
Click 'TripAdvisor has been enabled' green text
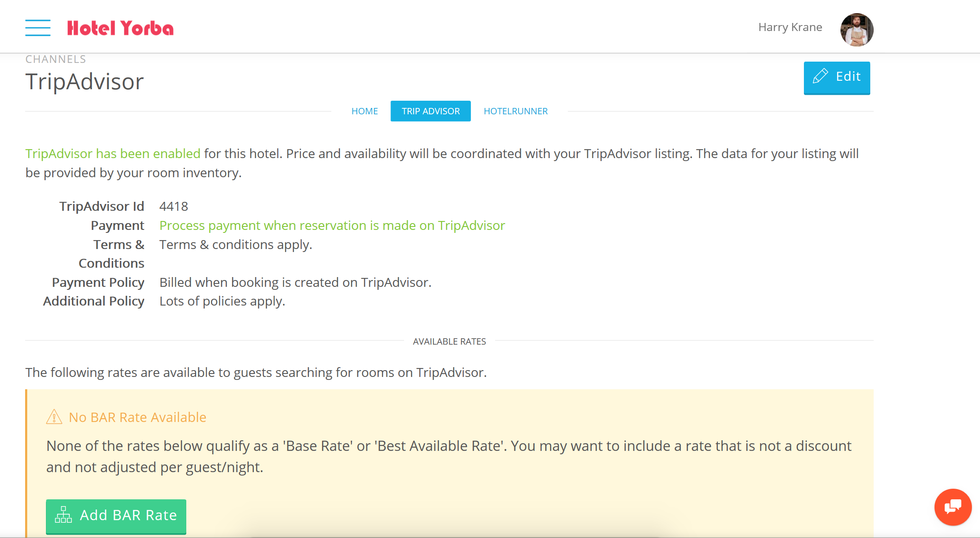[x=113, y=153]
